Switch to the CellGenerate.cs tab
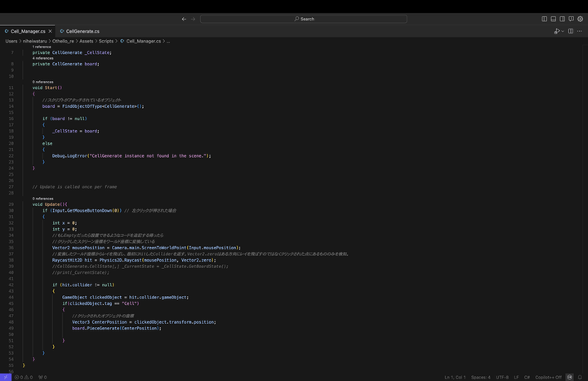 click(82, 31)
